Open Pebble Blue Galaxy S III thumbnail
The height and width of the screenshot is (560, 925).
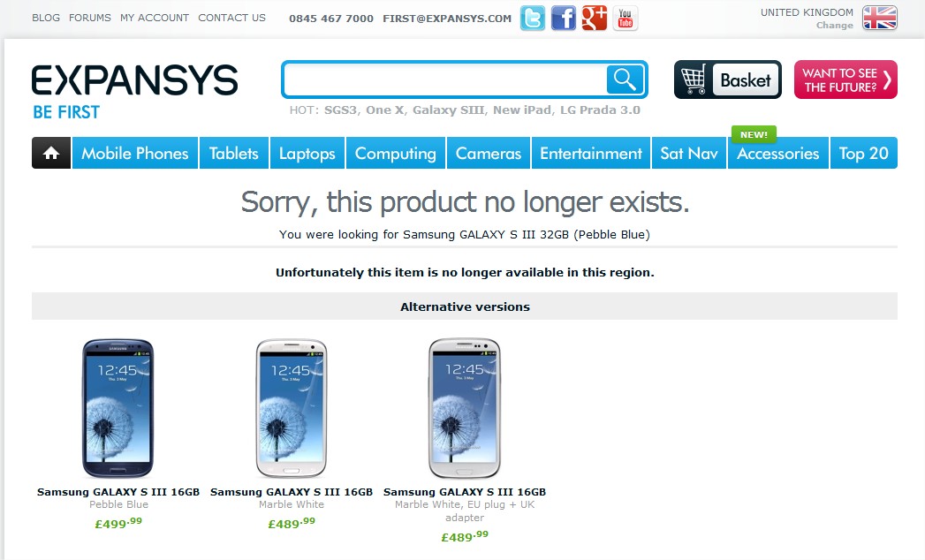[118, 408]
